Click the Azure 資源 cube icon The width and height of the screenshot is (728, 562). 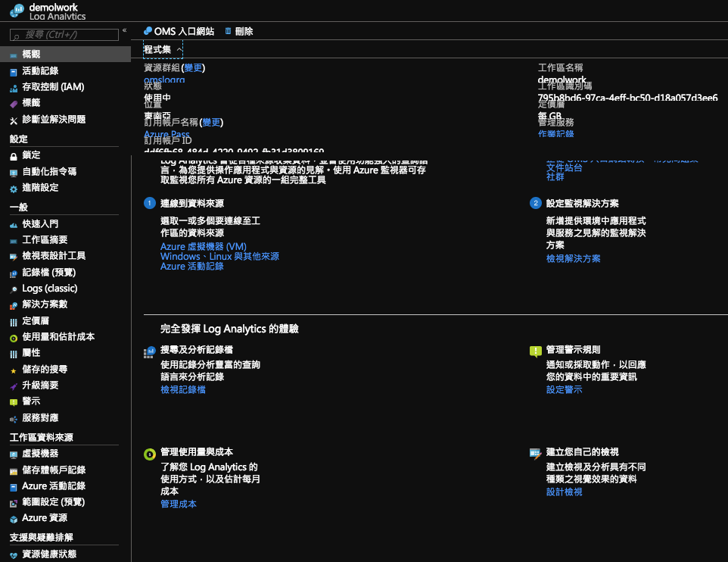[14, 520]
